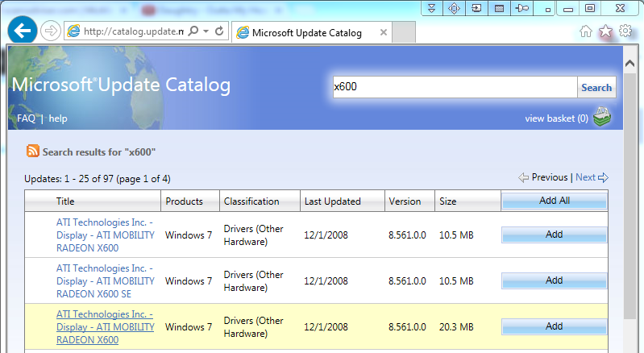
Task: Click the double down-chevron toolbar icon
Action: (x=432, y=8)
